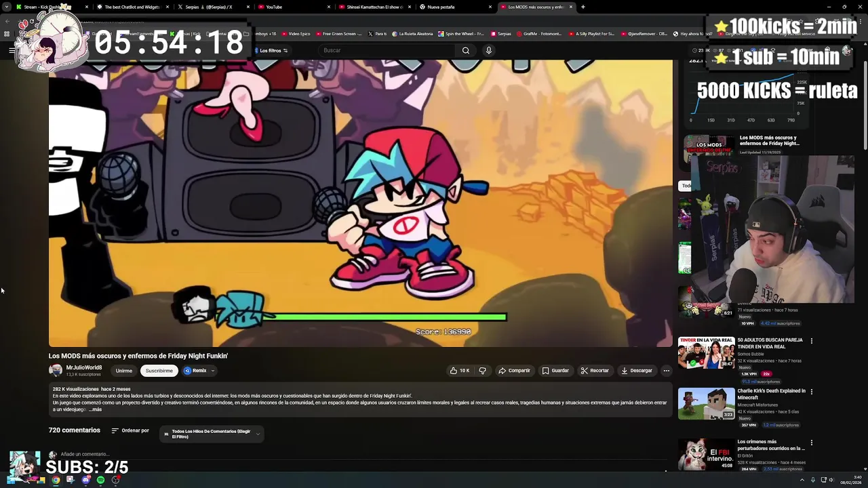Start voice search with microphone icon
This screenshot has width=868, height=488.
coord(488,50)
